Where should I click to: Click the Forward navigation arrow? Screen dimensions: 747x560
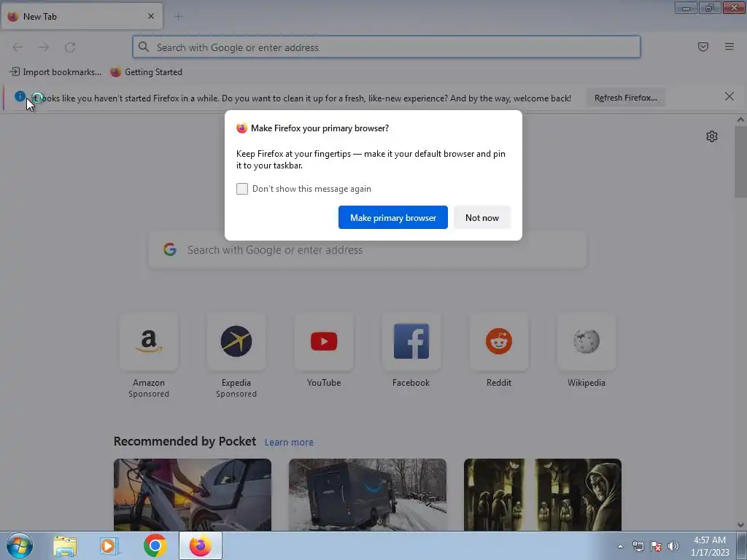coord(44,47)
